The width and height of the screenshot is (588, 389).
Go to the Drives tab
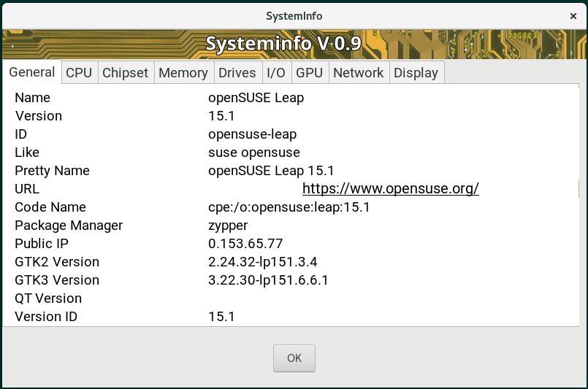point(237,72)
